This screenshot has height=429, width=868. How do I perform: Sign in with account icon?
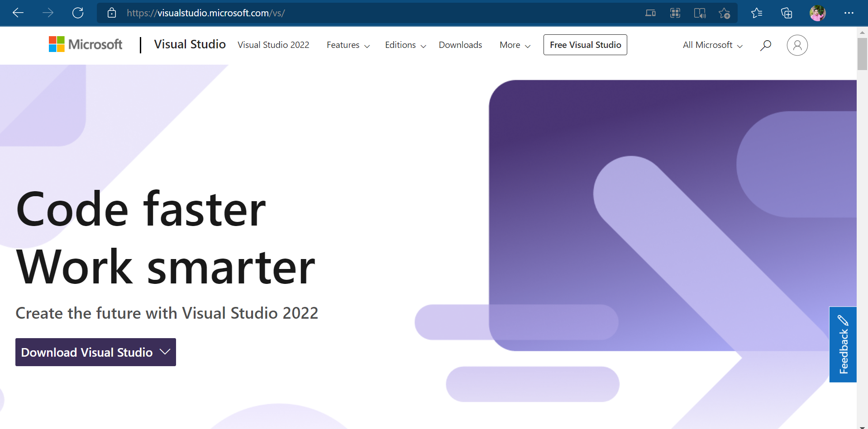coord(797,45)
